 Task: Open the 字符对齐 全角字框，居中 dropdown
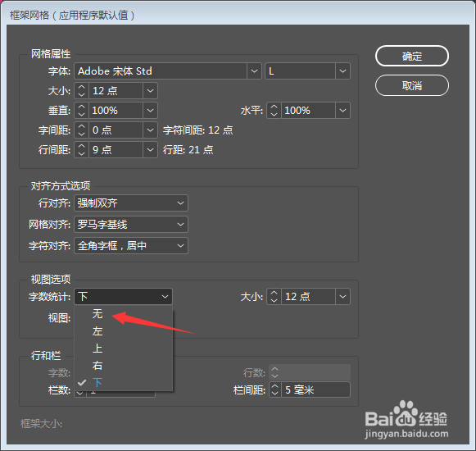point(131,245)
